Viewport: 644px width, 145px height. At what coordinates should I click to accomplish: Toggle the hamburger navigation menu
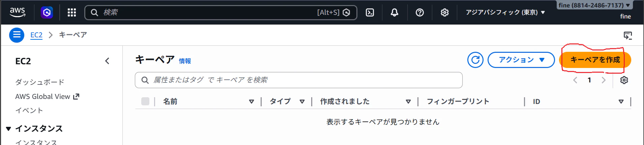pyautogui.click(x=17, y=35)
